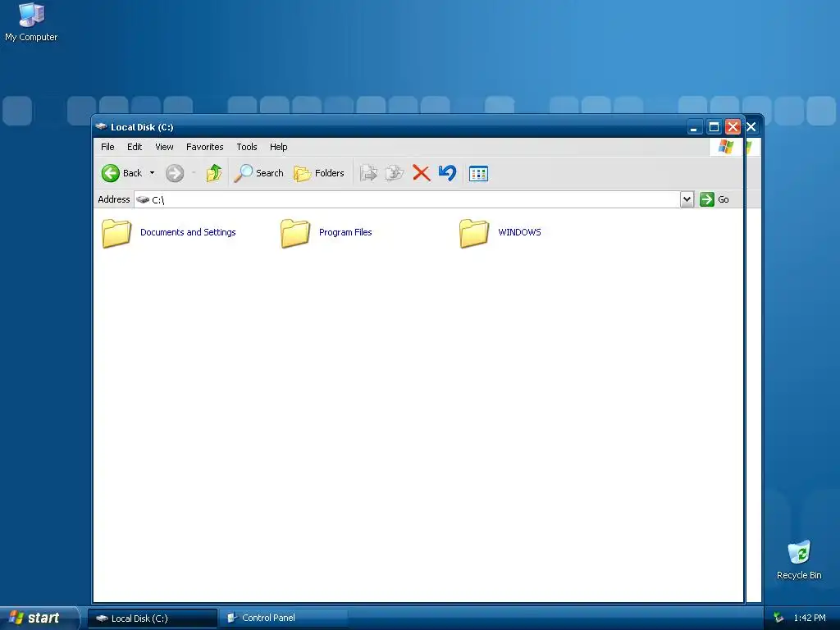Click the taskbar clock showing 1:42 PM

tap(810, 618)
